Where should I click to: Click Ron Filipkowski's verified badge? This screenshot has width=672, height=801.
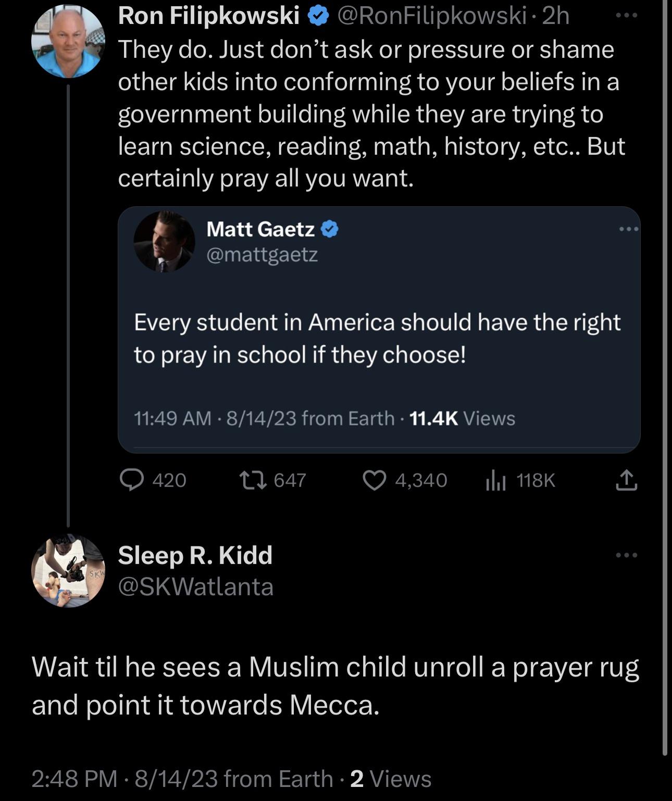318,17
